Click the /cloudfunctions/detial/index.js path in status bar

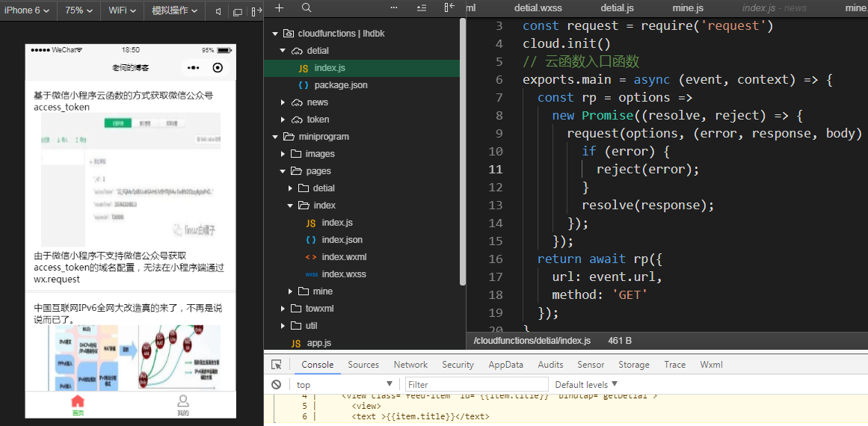tap(532, 341)
